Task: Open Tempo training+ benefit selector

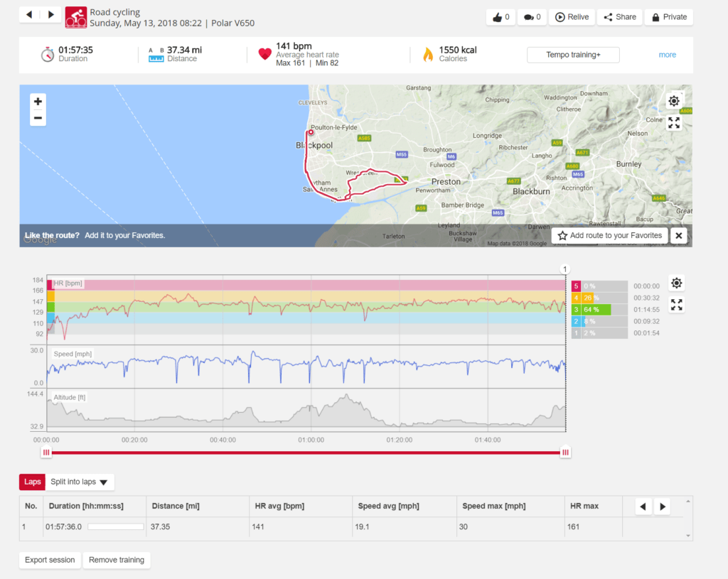Action: pos(572,55)
